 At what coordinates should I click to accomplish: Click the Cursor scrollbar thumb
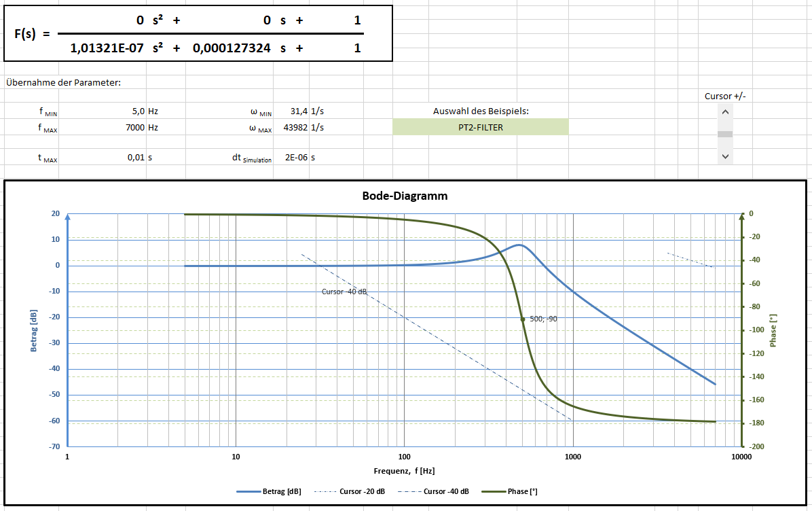click(725, 134)
